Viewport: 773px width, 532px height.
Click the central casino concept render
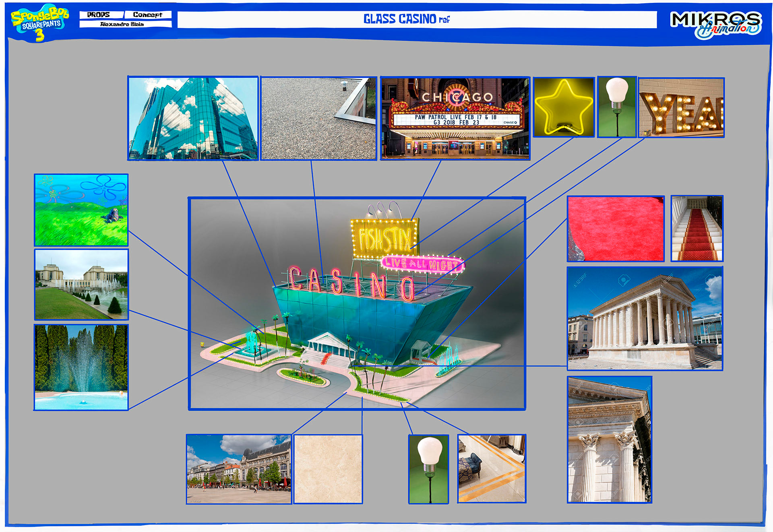(357, 303)
